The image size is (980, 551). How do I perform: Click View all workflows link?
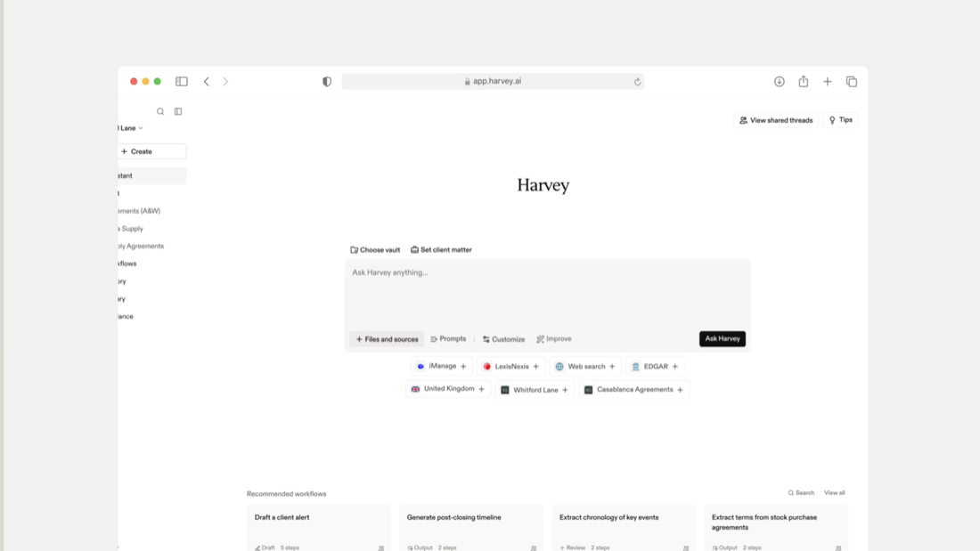click(x=835, y=493)
